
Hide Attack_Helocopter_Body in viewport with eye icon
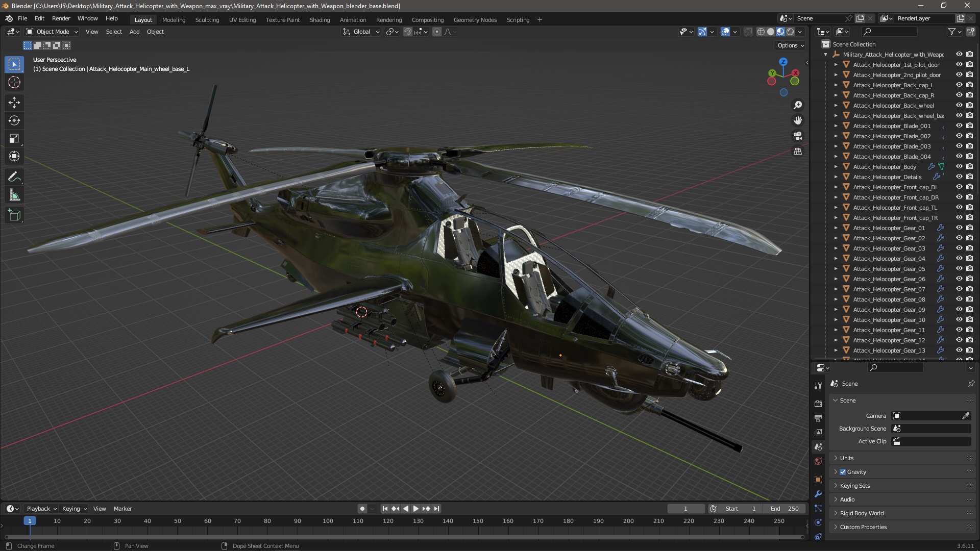tap(959, 166)
